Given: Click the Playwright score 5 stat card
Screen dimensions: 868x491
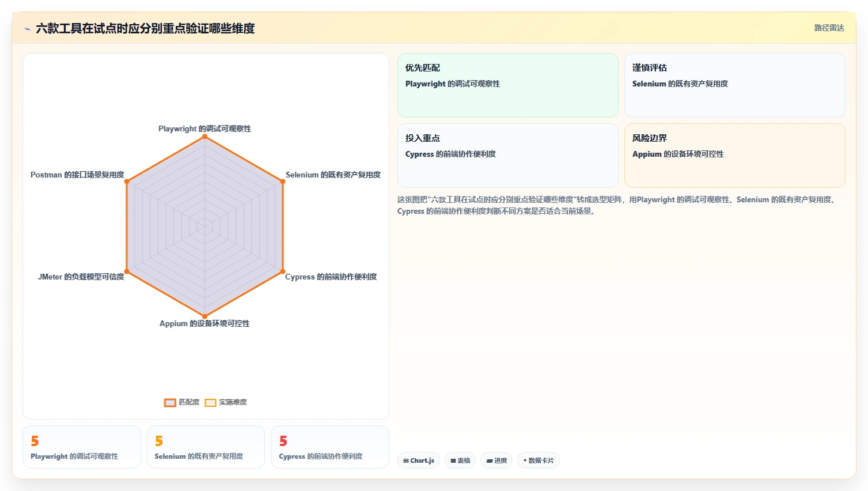Looking at the screenshot, I should [82, 447].
